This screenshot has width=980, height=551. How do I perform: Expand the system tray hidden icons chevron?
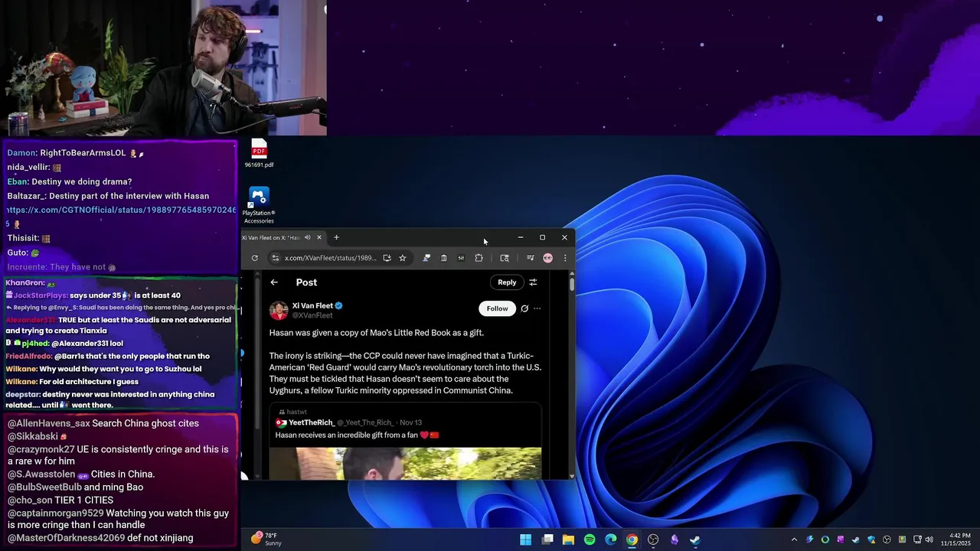794,540
